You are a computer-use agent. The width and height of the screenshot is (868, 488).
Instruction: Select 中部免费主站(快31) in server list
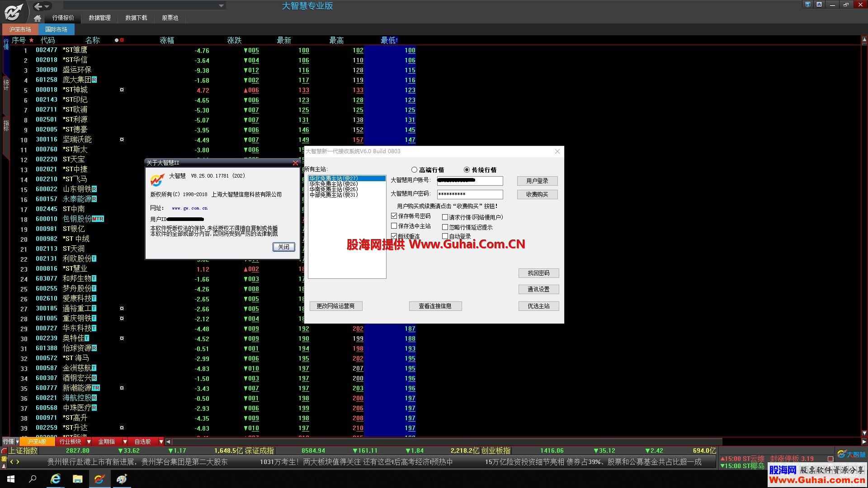(347, 195)
